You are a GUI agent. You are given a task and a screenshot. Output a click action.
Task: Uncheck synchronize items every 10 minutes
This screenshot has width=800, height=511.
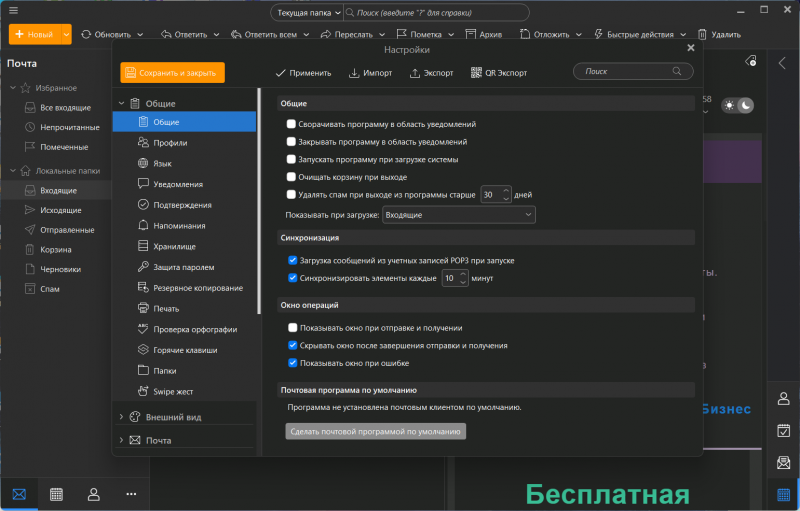pos(292,278)
